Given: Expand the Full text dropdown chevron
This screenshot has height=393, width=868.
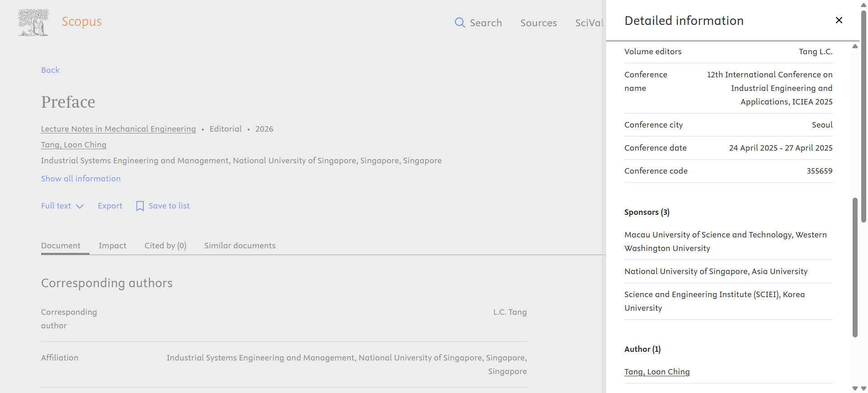Looking at the screenshot, I should click(x=80, y=206).
